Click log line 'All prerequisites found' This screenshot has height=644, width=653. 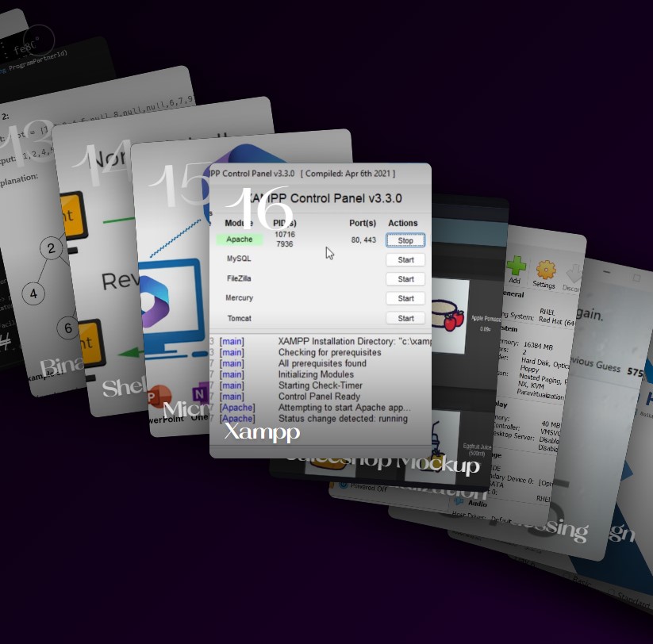pos(322,363)
